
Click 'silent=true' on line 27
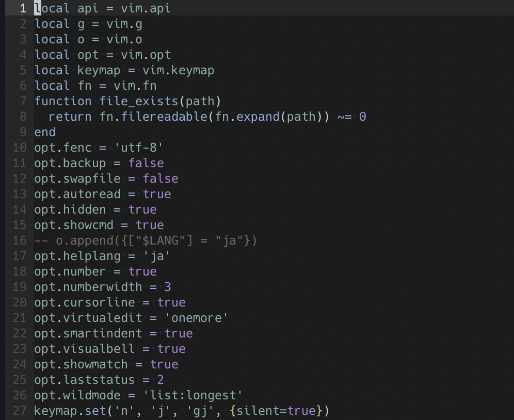click(276, 411)
